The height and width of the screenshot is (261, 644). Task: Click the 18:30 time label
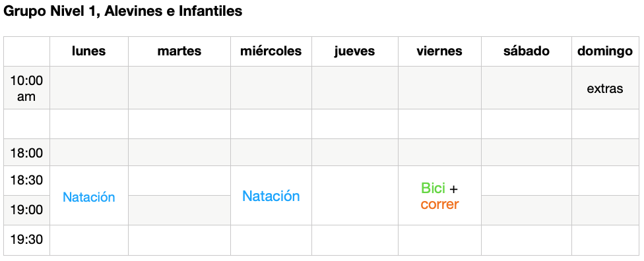26,180
